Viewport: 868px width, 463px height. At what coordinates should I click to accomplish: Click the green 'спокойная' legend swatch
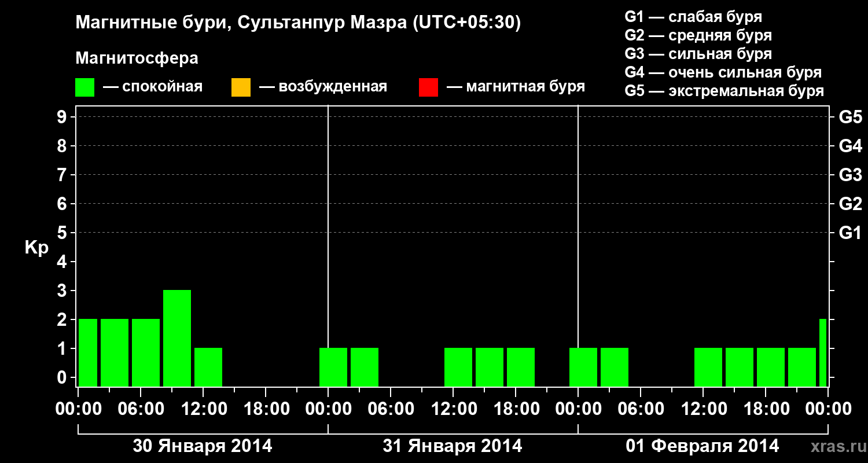[x=85, y=87]
